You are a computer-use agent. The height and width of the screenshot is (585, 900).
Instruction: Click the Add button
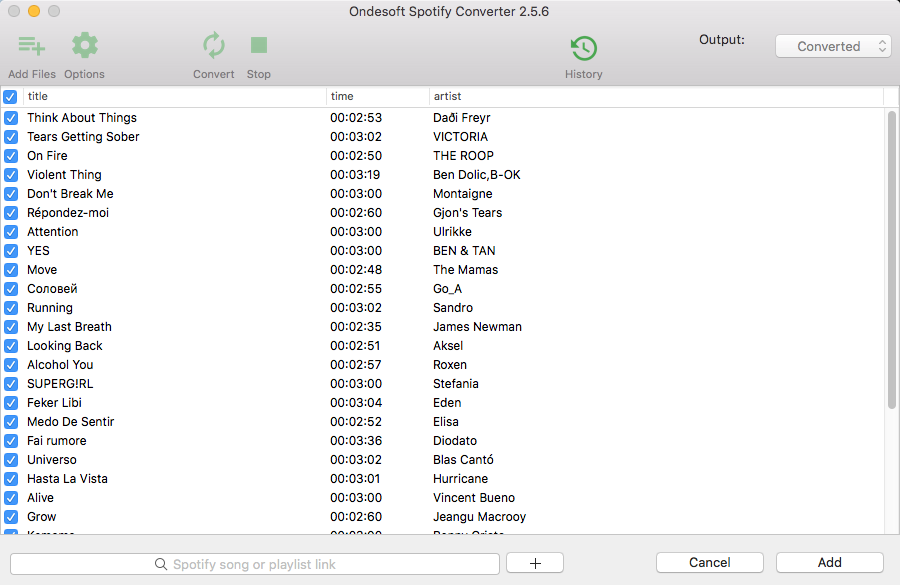[x=829, y=563]
